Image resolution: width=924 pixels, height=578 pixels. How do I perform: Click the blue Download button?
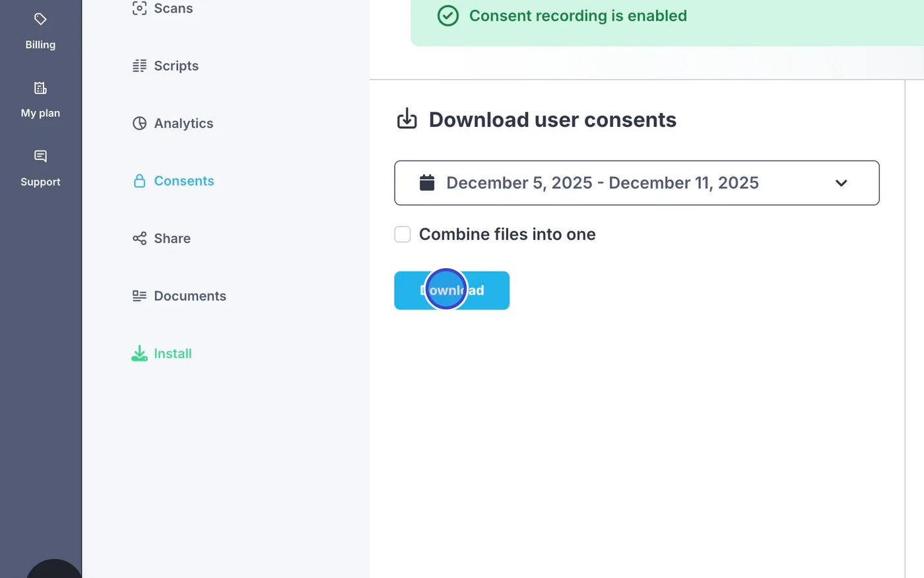[452, 291]
